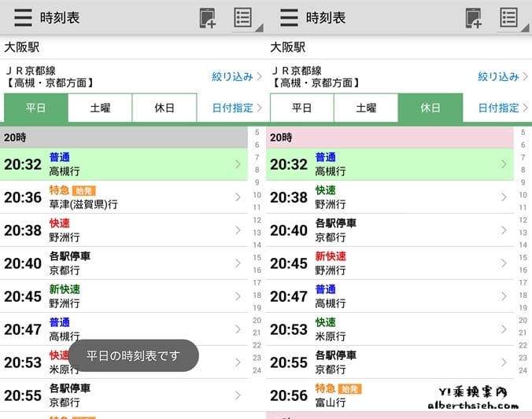Open 絞り込み filter link on right screen
The height and width of the screenshot is (419, 532).
click(503, 76)
